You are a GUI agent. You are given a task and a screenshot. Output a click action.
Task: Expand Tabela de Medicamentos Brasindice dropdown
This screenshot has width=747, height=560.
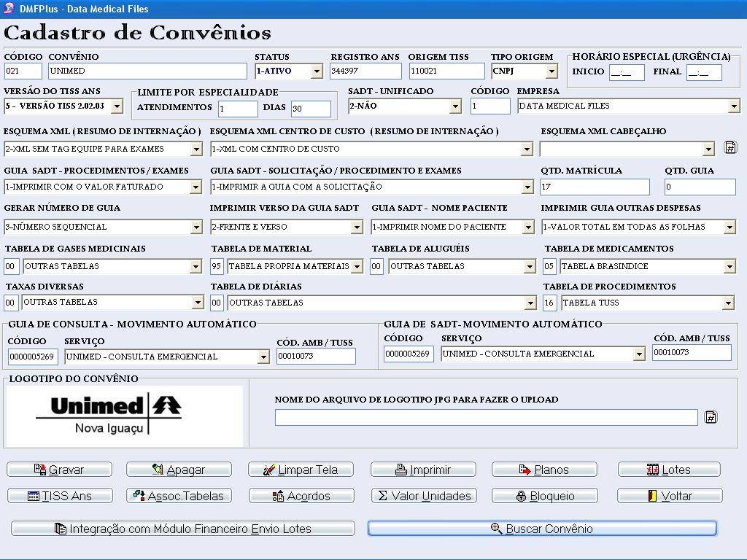click(x=729, y=267)
